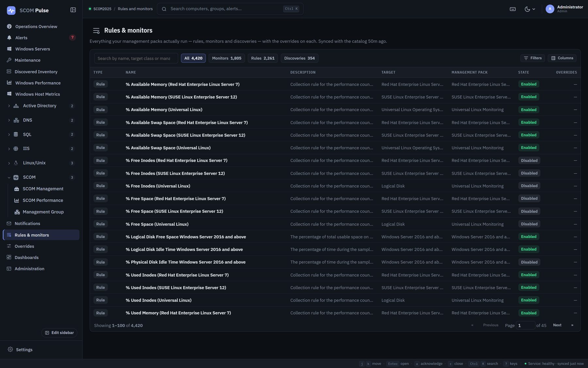
Task: Collapse sidebar using the panel toggle icon
Action: [x=73, y=10]
